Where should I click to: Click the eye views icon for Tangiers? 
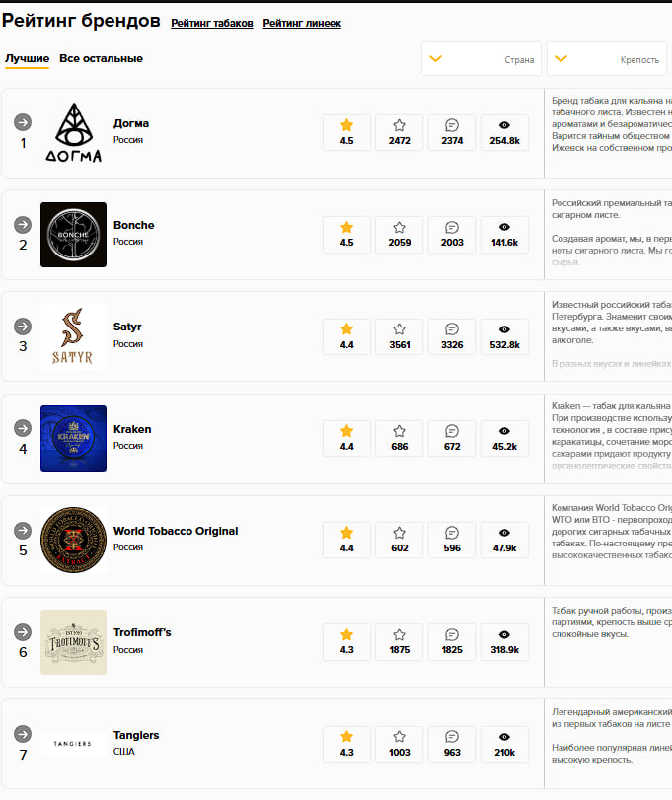click(x=504, y=736)
